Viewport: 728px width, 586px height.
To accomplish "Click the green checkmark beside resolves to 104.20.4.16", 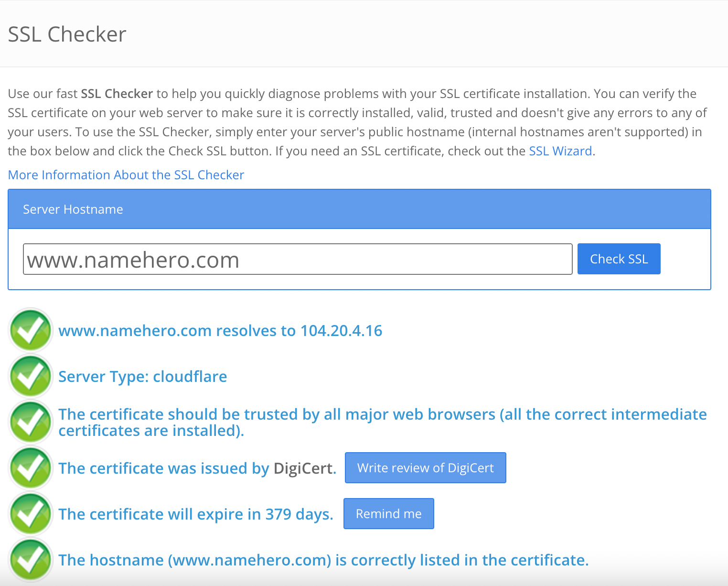I will 31,330.
